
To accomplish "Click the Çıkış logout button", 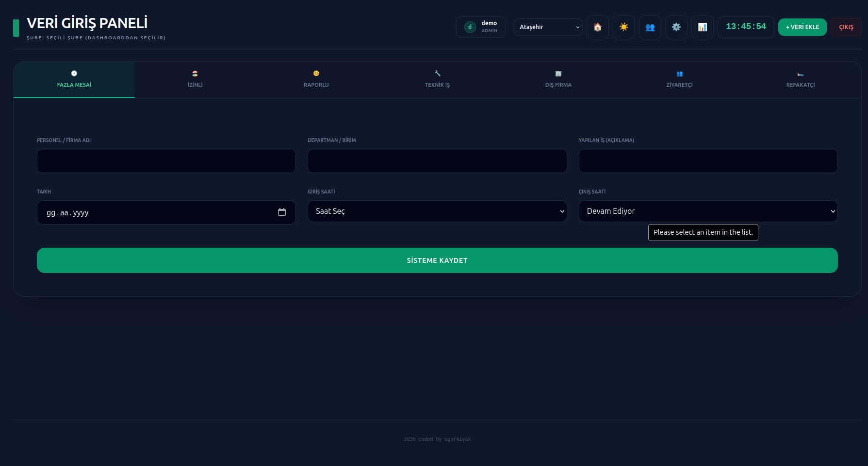I will pyautogui.click(x=846, y=27).
